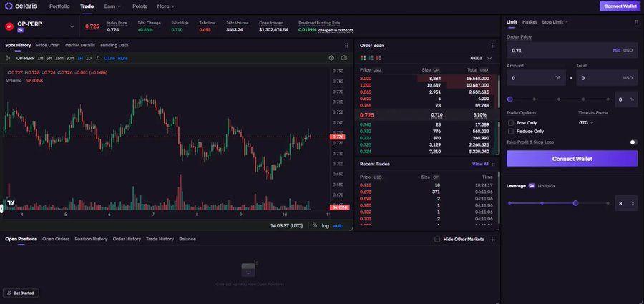644x304 pixels.
Task: Click drag handle on Order Book panel
Action: click(x=493, y=46)
